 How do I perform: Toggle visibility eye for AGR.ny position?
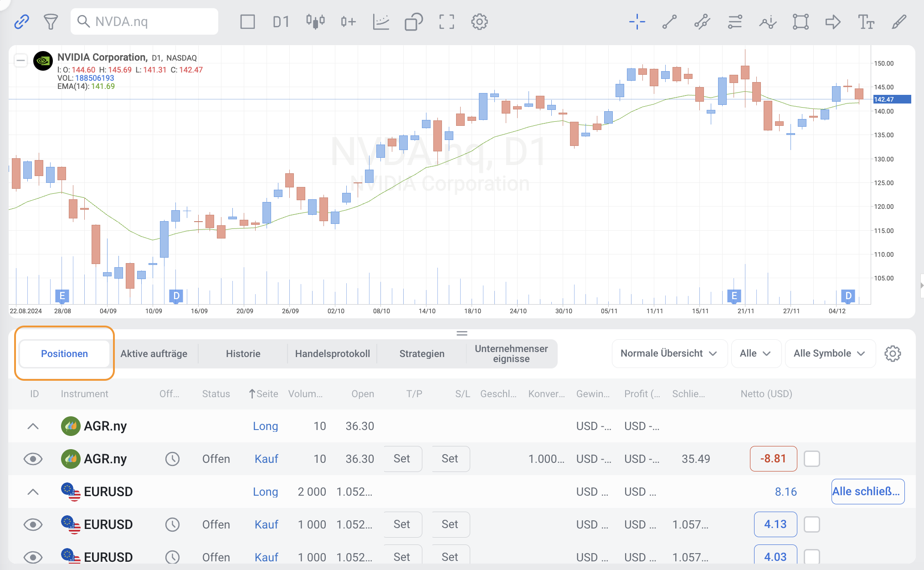33,459
